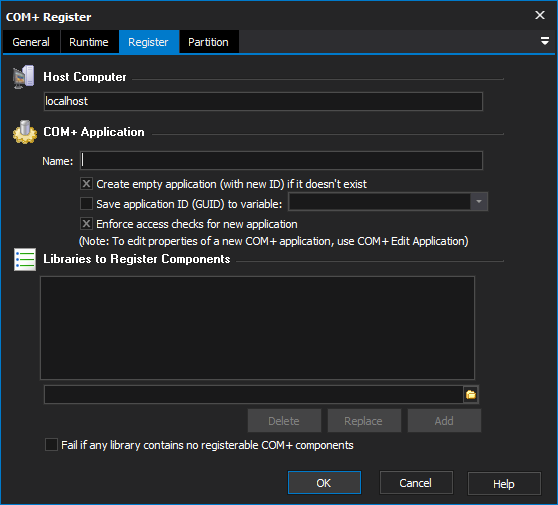558x505 pixels.
Task: Expand the GUID variable dropdown
Action: 479,202
